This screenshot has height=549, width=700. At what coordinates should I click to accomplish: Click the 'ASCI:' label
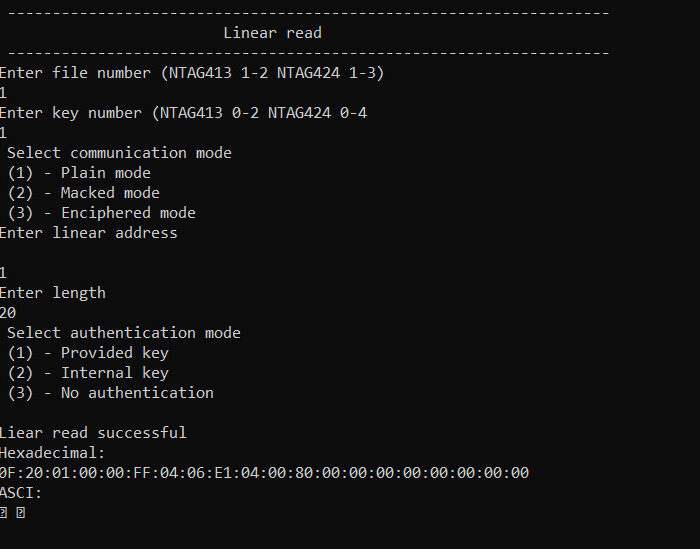21,493
